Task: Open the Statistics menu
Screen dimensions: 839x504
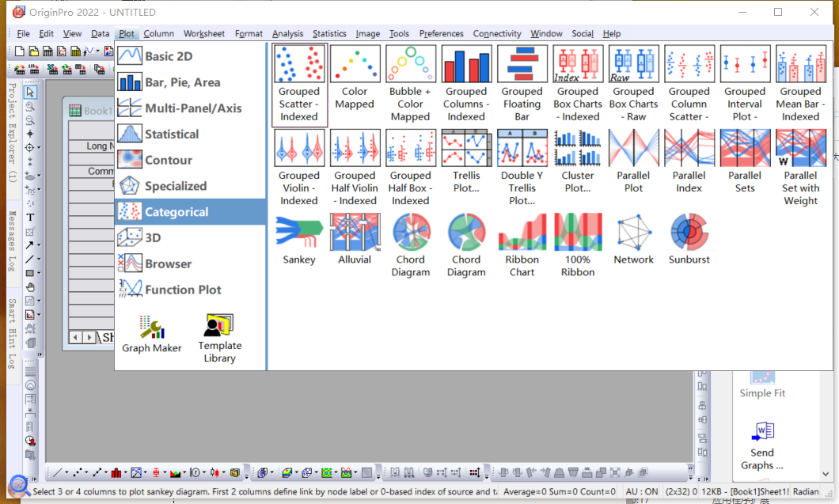Action: (x=329, y=33)
